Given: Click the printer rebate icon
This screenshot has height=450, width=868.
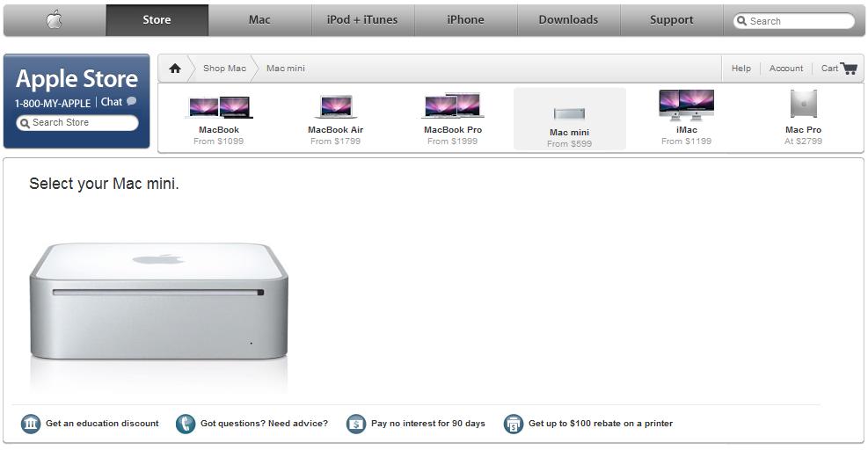Looking at the screenshot, I should click(514, 424).
